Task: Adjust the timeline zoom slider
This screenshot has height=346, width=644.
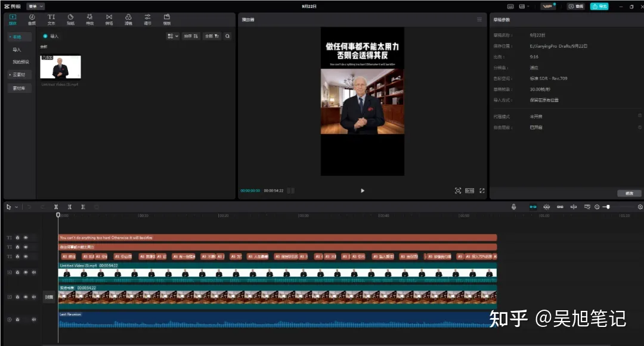Action: click(x=607, y=207)
